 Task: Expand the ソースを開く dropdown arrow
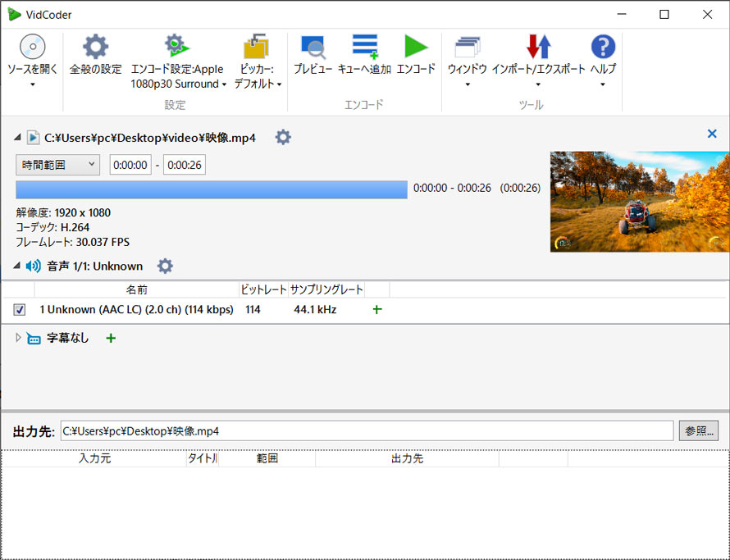[x=33, y=84]
